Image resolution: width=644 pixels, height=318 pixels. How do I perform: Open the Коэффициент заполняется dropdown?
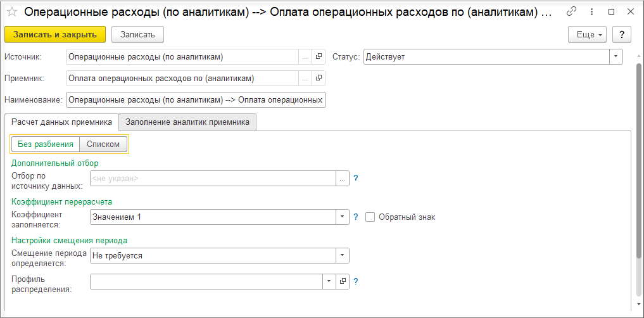343,217
